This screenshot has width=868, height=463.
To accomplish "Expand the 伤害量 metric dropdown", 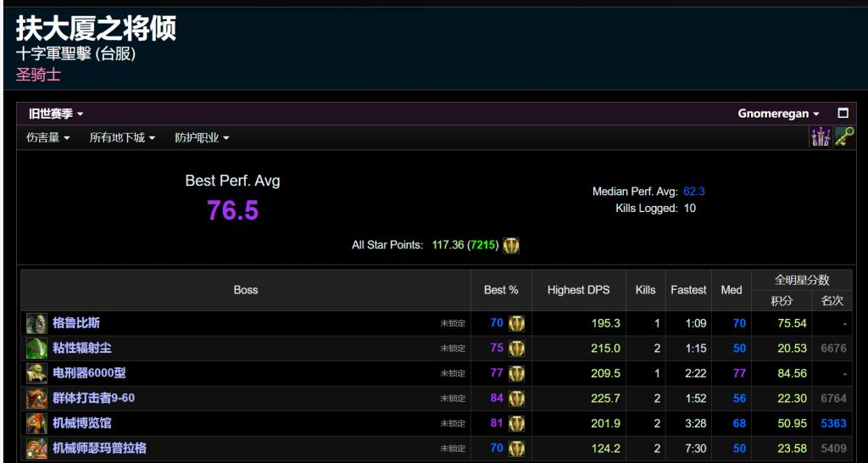I will coord(47,137).
